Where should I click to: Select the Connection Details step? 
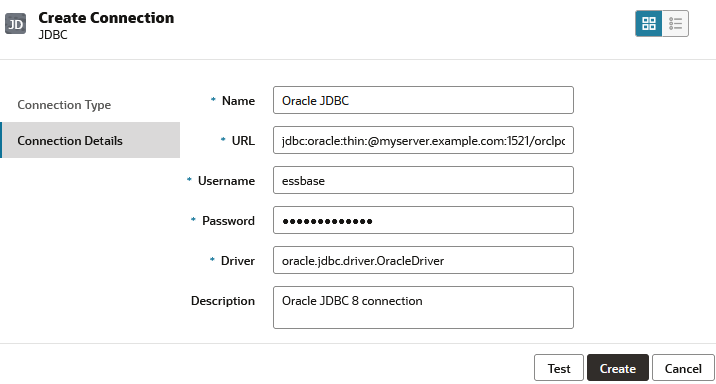click(x=90, y=140)
